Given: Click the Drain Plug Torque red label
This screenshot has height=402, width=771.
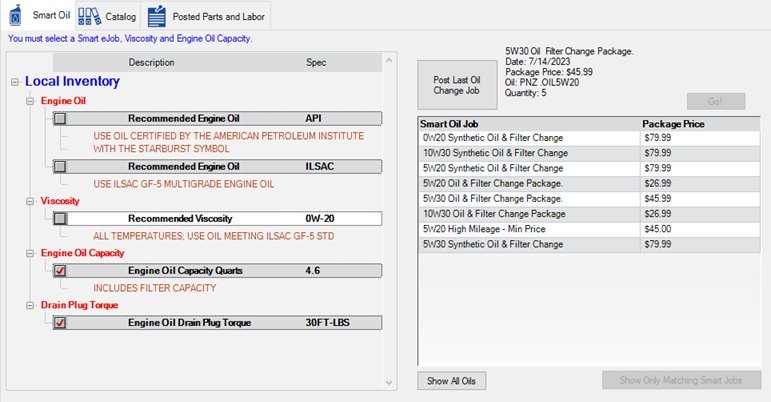Looking at the screenshot, I should tap(80, 305).
